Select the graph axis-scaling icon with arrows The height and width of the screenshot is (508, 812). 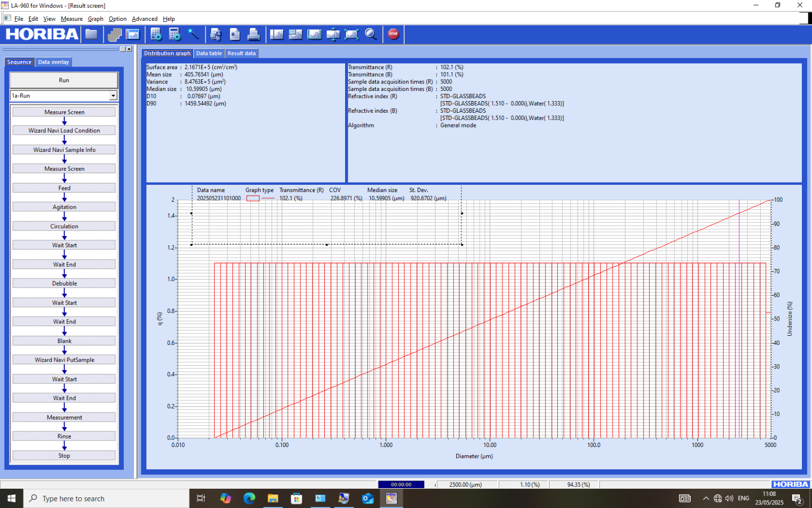click(333, 34)
